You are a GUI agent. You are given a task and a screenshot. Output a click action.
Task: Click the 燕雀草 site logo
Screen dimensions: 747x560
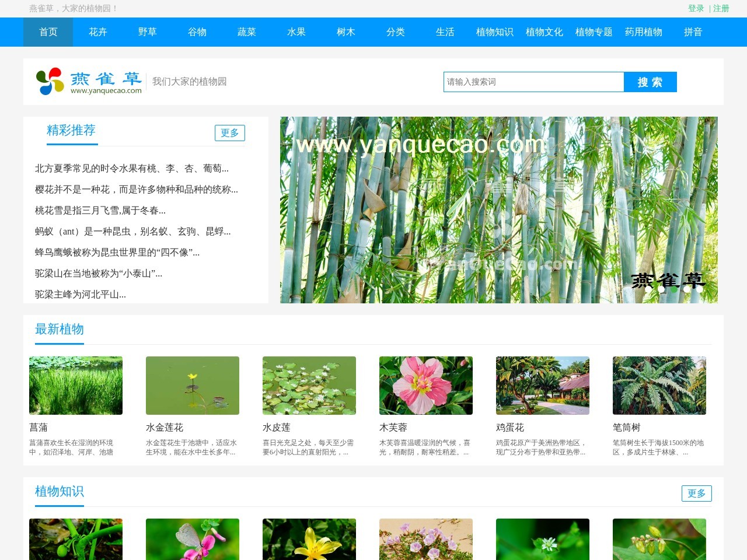tap(89, 82)
